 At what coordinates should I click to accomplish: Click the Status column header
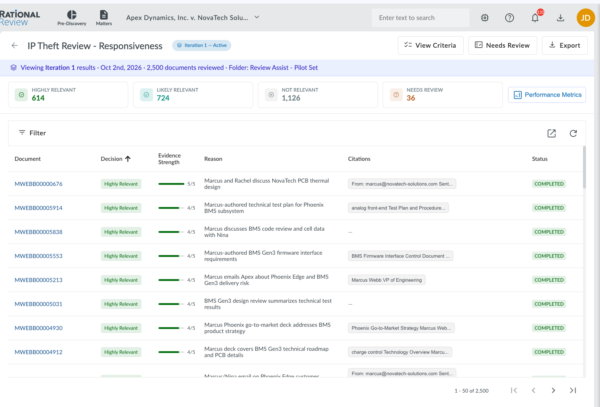pos(540,159)
